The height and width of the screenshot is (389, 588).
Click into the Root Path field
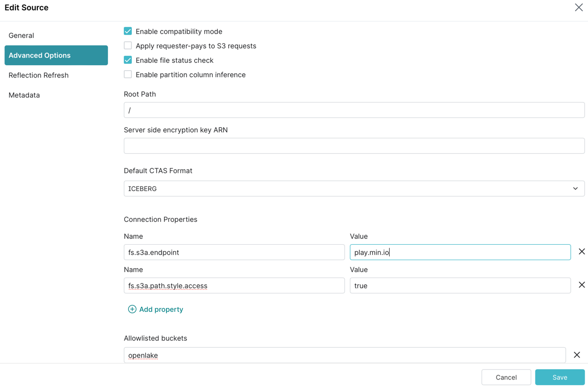pyautogui.click(x=354, y=110)
